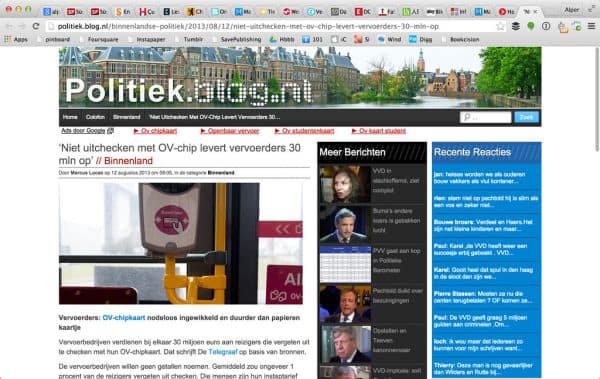
Task: Click the blue Zoek search button
Action: click(x=526, y=117)
